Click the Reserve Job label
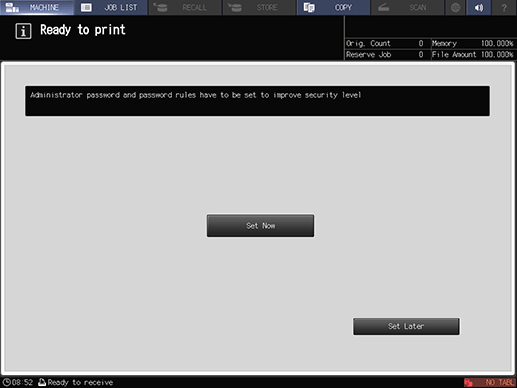This screenshot has width=517, height=388. click(368, 54)
